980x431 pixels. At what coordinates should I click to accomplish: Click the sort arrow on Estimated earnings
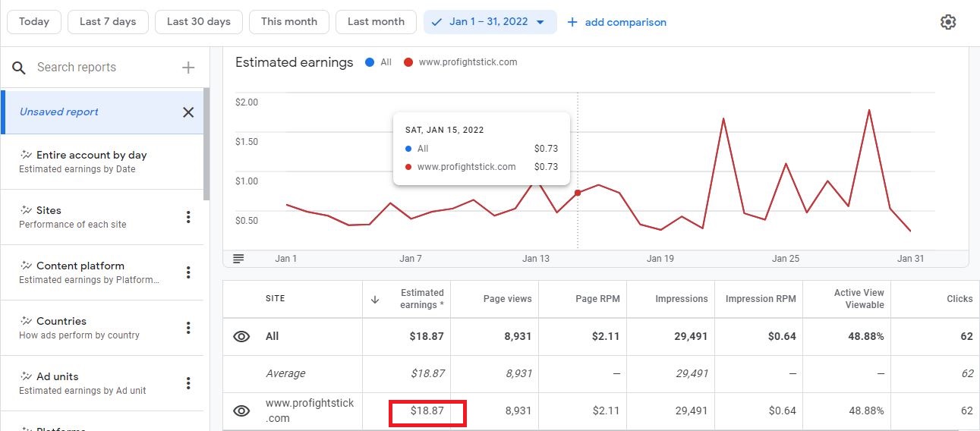(x=374, y=299)
